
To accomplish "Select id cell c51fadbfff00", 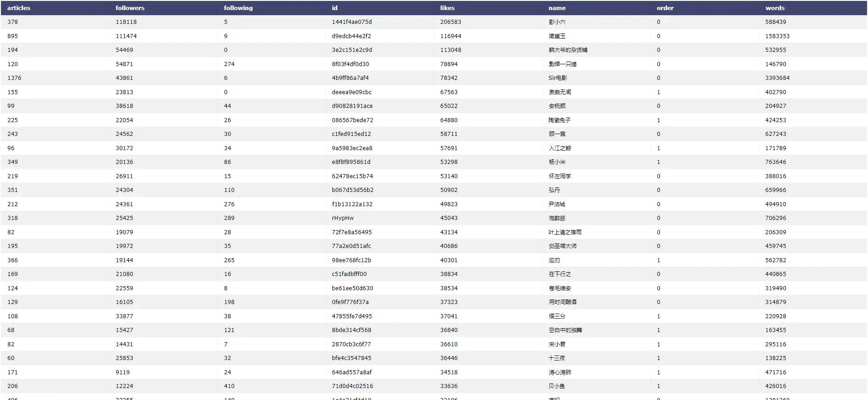I will (x=349, y=274).
